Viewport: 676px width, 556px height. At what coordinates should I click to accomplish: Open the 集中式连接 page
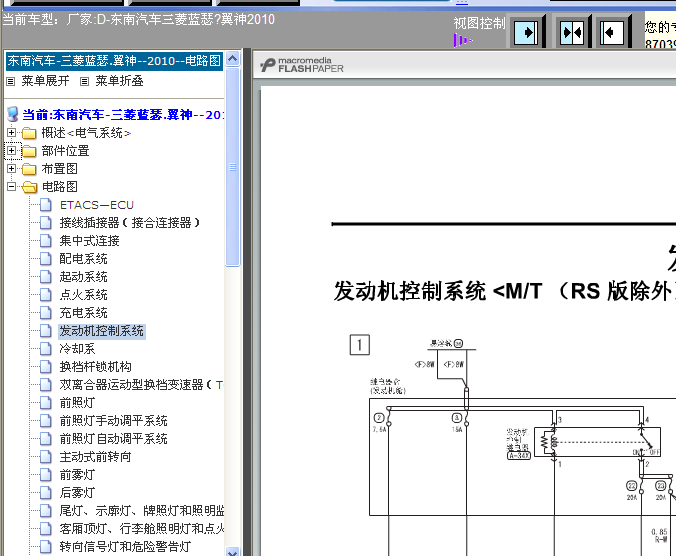[90, 241]
